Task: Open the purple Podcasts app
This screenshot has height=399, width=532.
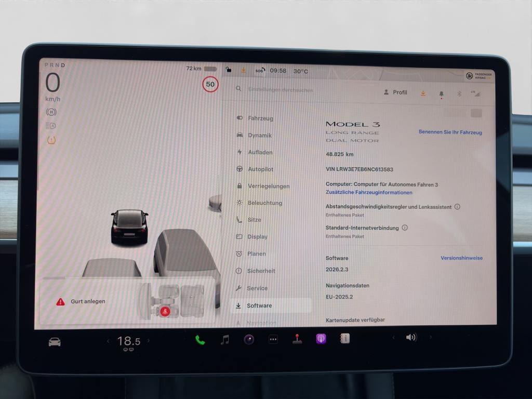Action: pyautogui.click(x=321, y=339)
